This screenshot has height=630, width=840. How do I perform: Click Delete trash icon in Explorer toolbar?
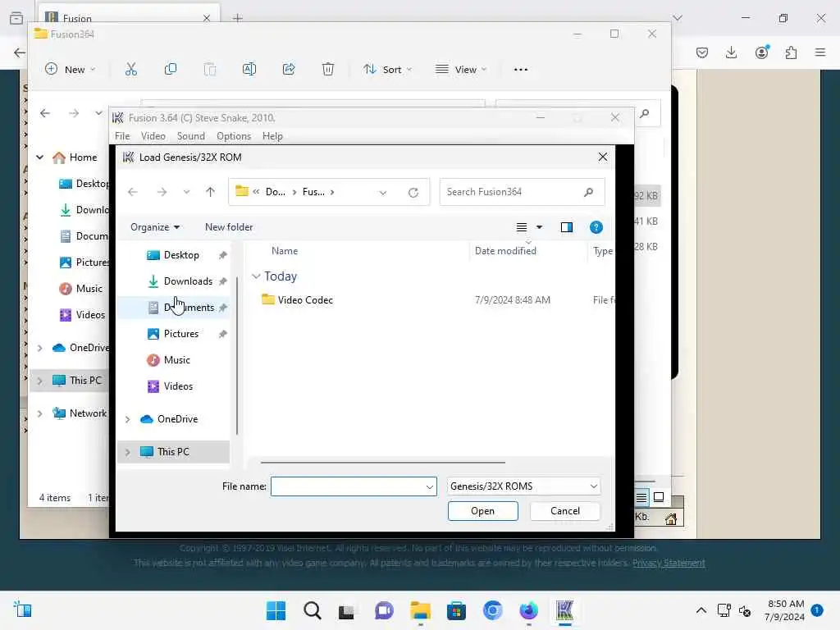pyautogui.click(x=328, y=69)
